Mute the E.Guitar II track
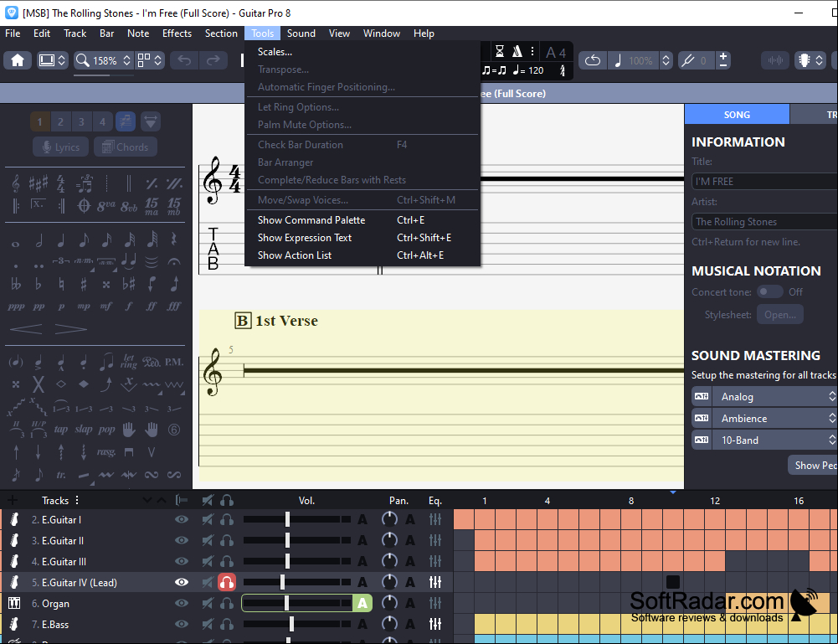 tap(208, 540)
